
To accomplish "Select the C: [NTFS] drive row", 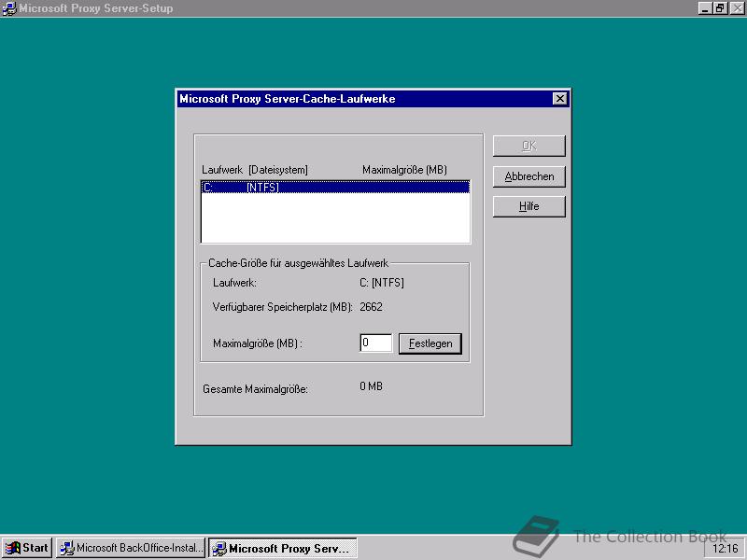I will coord(335,188).
